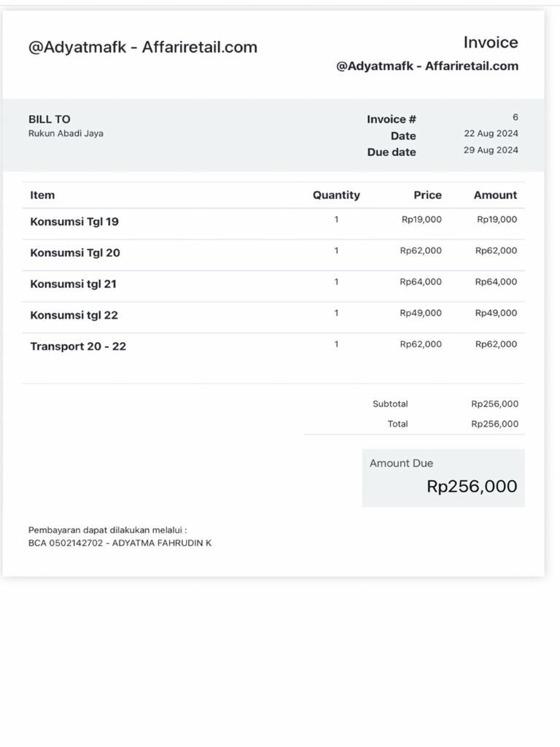
Task: Click the Rukun Abadi Jaya client name
Action: (66, 133)
